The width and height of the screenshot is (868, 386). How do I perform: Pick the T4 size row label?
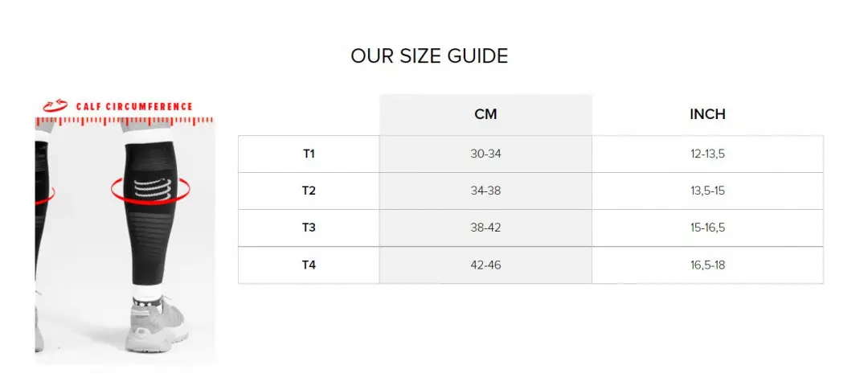(x=309, y=265)
